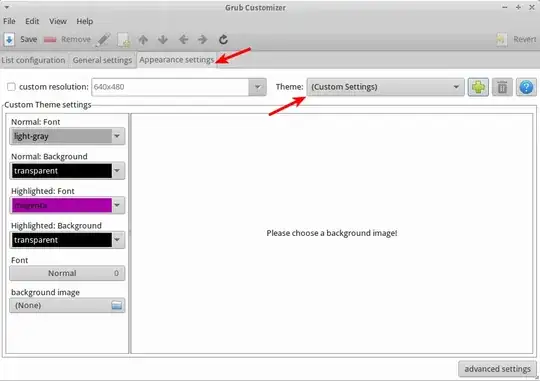Add a theme with green plus
The image size is (540, 381).
[x=478, y=87]
